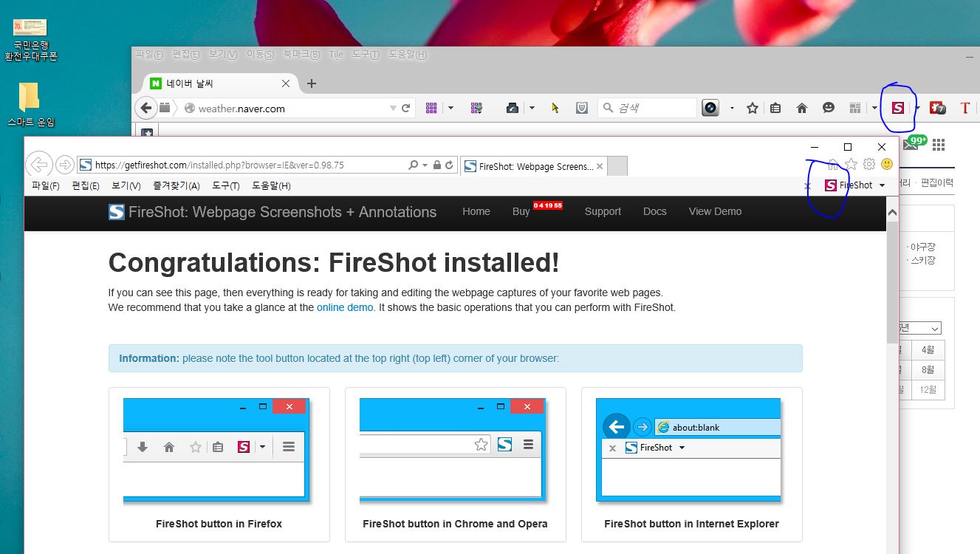This screenshot has width=980, height=554.
Task: Close the FireShot IE tab
Action: click(600, 166)
